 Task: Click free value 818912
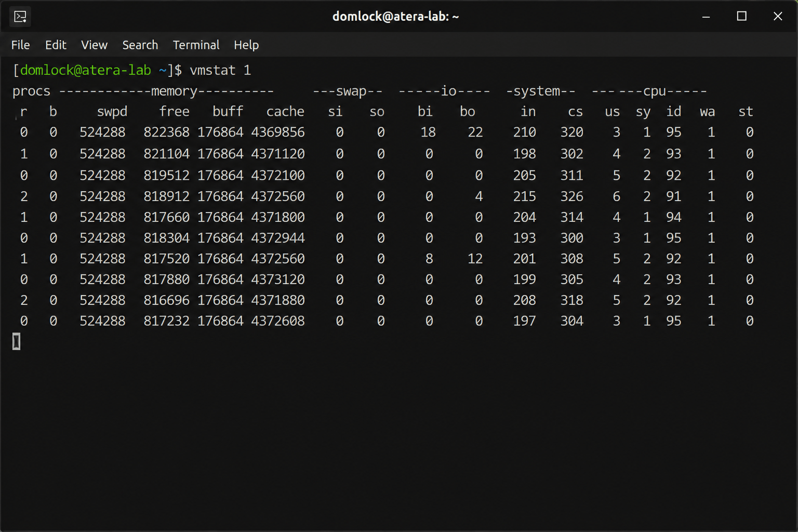click(166, 197)
